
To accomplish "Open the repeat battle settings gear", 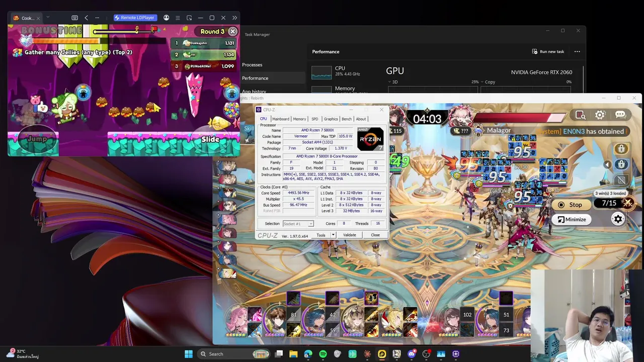I will pyautogui.click(x=618, y=219).
